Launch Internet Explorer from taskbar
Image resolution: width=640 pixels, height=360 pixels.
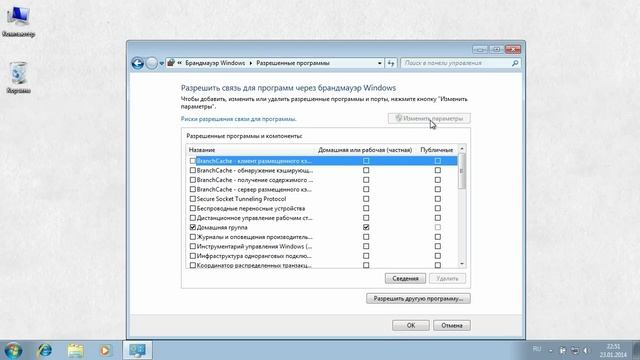44,350
